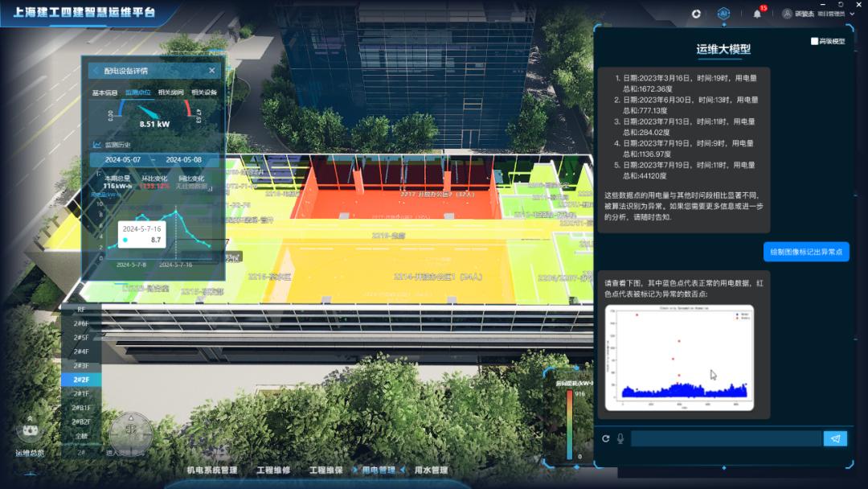The height and width of the screenshot is (489, 868).
Task: Click the compass north navigation icon
Action: point(130,433)
